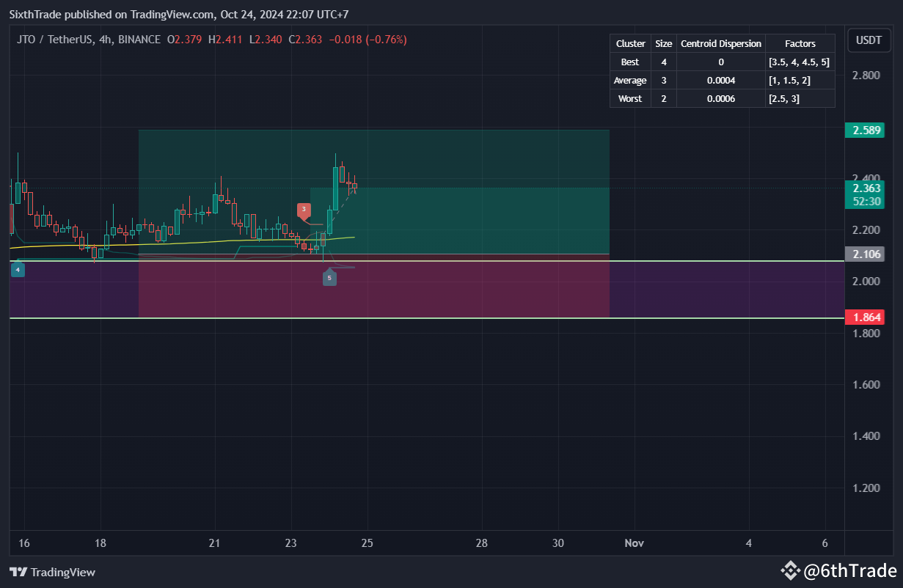Click Nov on the date axis

[634, 543]
